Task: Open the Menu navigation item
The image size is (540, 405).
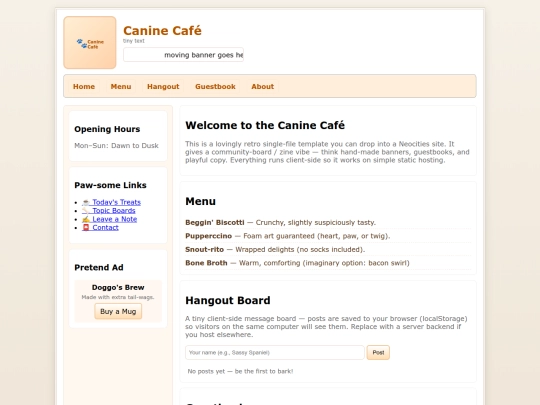Action: click(x=121, y=86)
